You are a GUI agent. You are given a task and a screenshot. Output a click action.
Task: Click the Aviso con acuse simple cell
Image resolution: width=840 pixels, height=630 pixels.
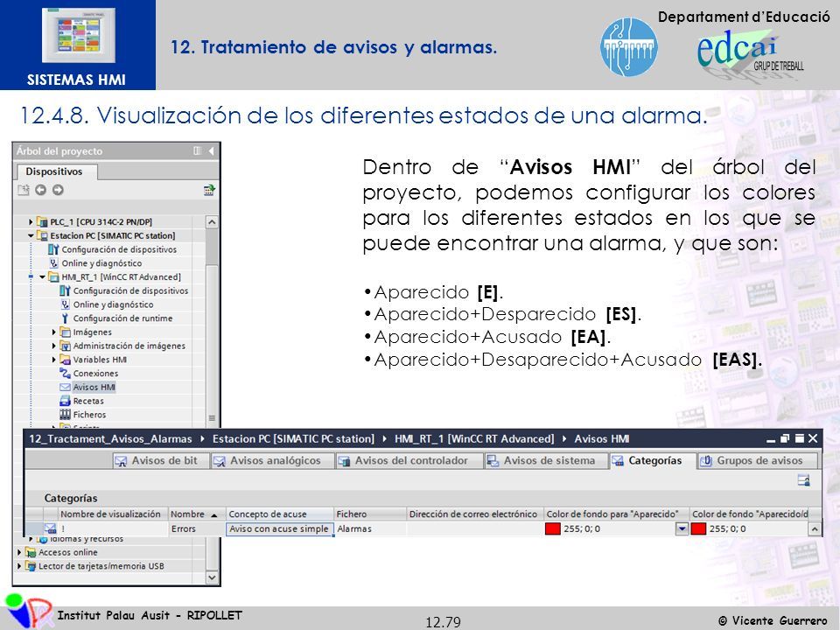click(280, 528)
